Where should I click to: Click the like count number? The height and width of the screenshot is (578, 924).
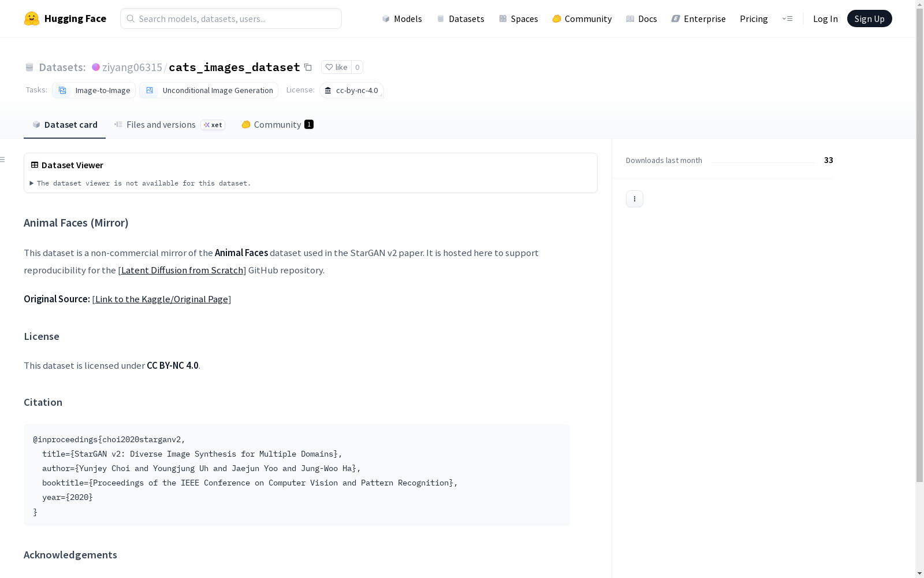coord(357,67)
